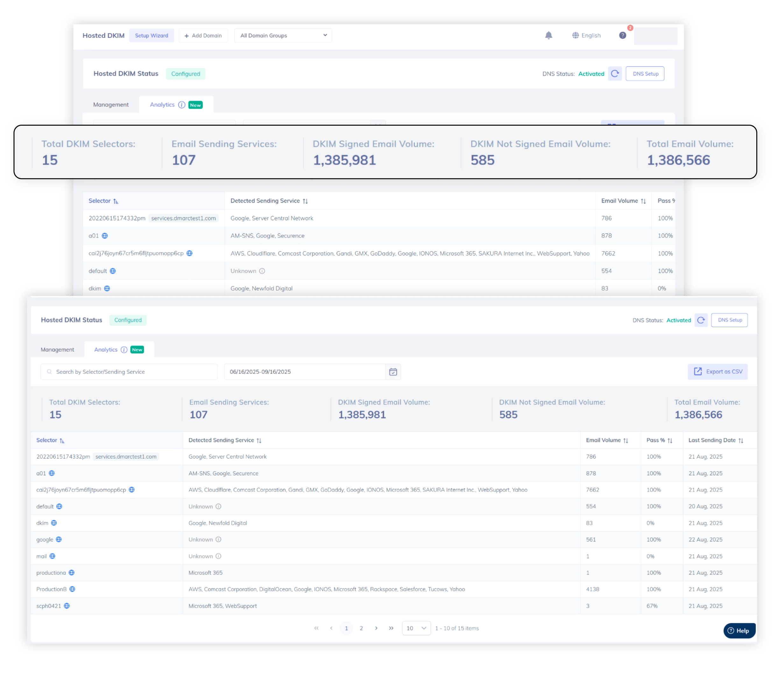Open the DNS Setup button
This screenshot has height=677, width=784.
[729, 320]
